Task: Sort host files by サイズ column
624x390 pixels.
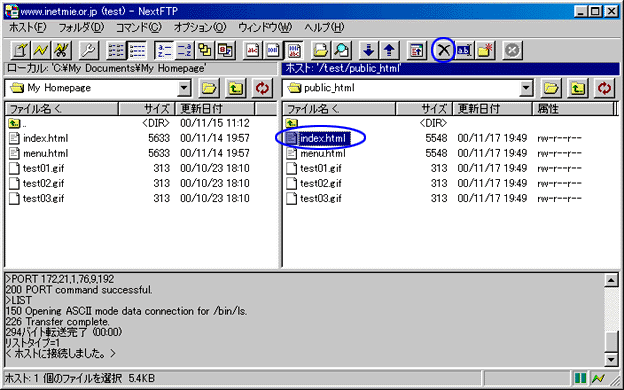Action: point(425,109)
